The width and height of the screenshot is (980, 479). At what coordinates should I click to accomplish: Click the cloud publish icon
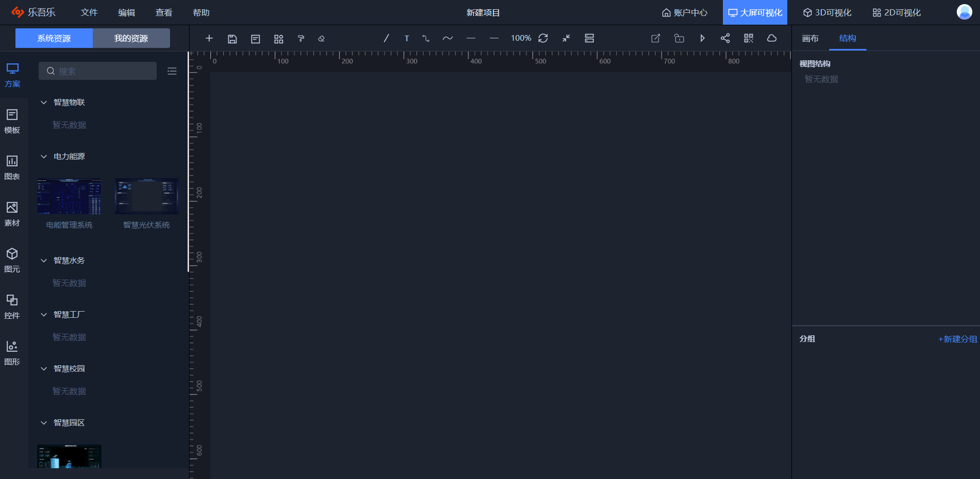click(772, 38)
